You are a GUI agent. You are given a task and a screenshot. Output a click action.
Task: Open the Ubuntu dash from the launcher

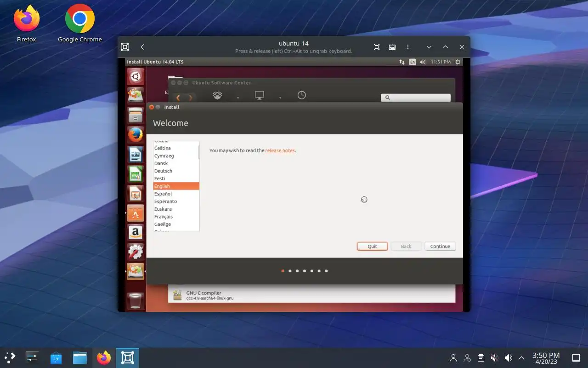136,76
